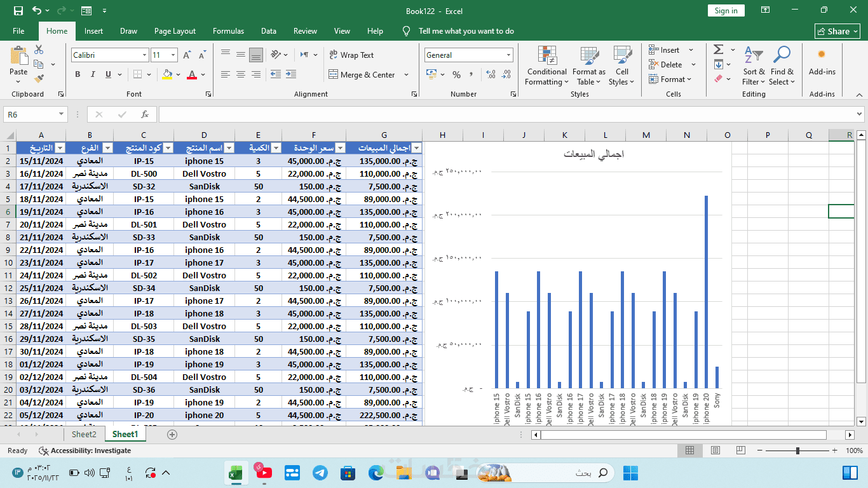This screenshot has height=488, width=868.
Task: Click the Name Box showing R6
Action: pos(30,114)
